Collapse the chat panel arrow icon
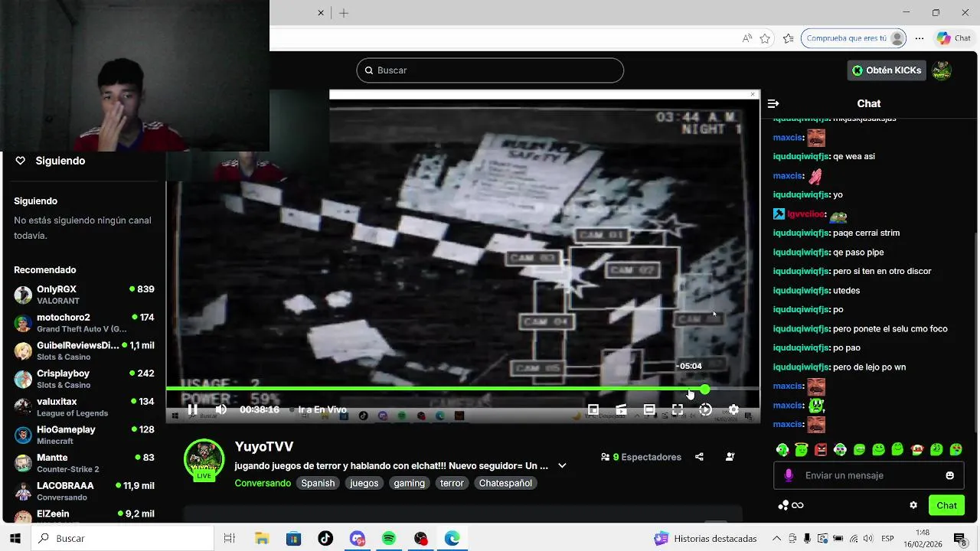Screen dimensions: 980x551 [773, 103]
